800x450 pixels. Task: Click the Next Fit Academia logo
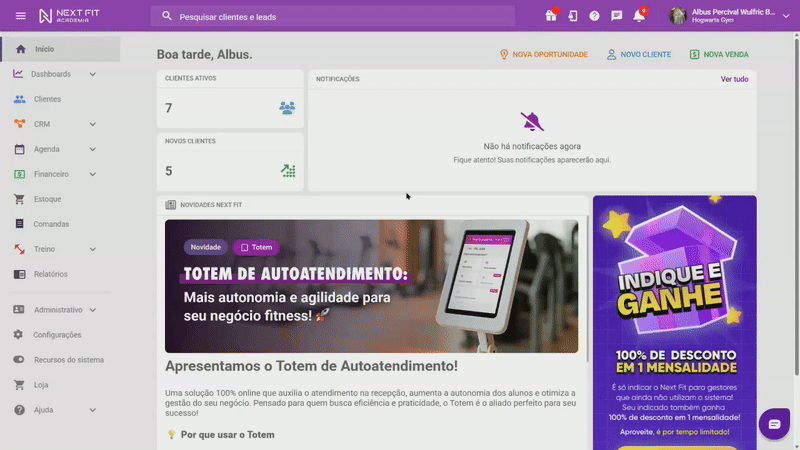tap(69, 16)
